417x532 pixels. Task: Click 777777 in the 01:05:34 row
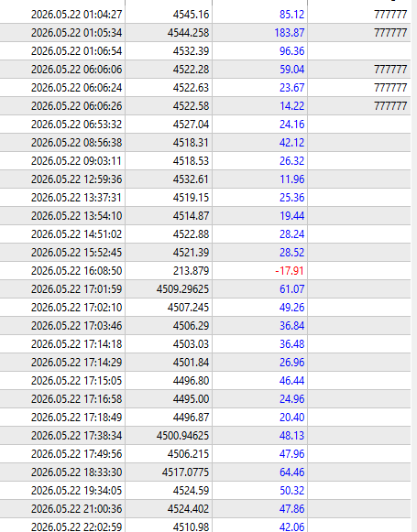390,33
